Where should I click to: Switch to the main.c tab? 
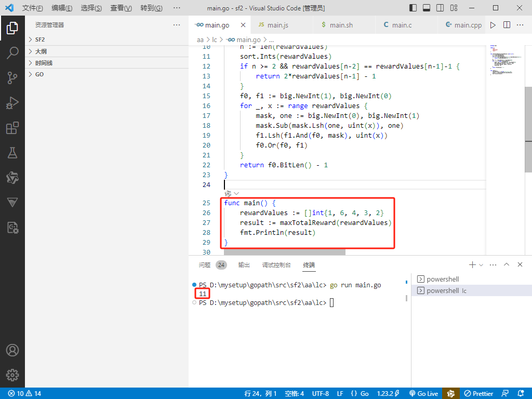(x=407, y=25)
